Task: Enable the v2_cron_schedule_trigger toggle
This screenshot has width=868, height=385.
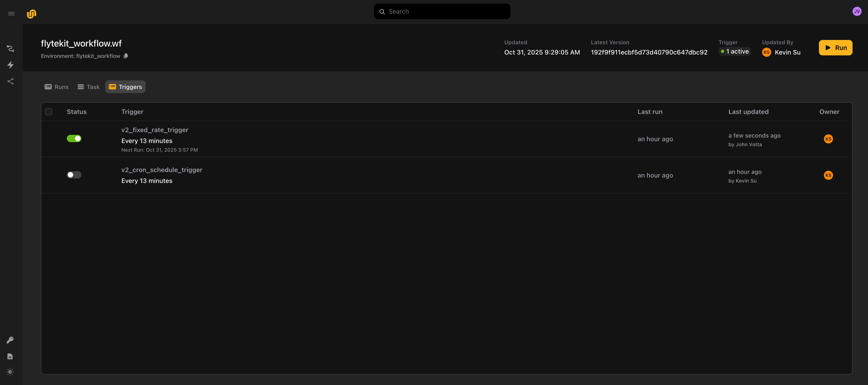Action: pyautogui.click(x=74, y=175)
